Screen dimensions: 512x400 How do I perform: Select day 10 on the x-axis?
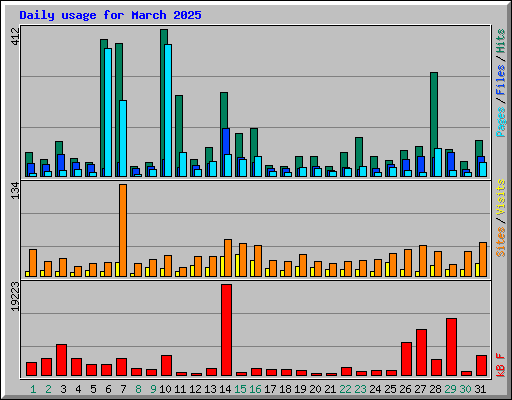point(165,389)
